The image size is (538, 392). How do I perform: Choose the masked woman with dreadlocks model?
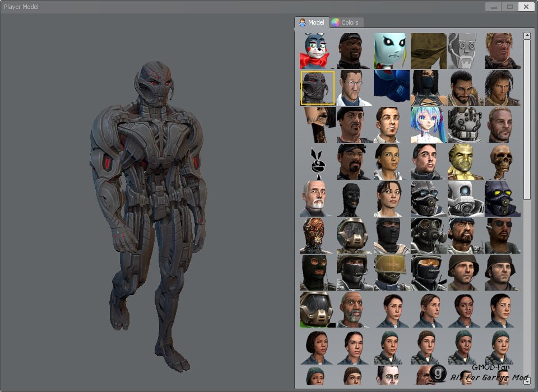click(x=429, y=88)
